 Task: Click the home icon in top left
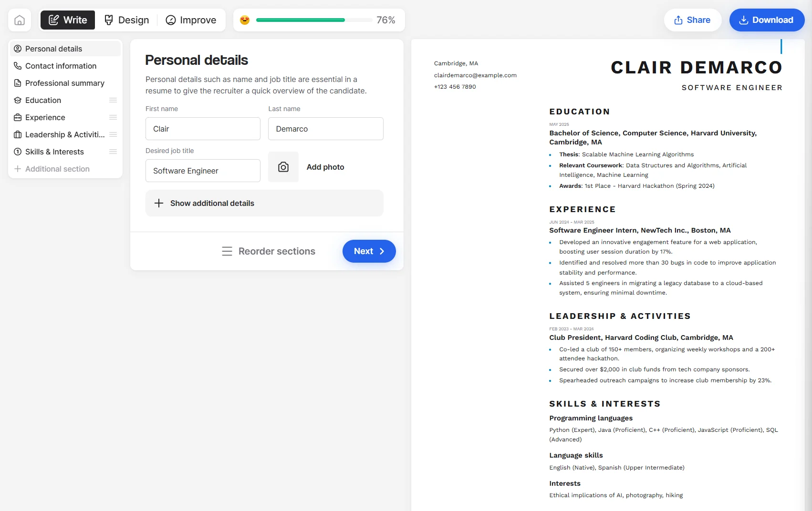coord(20,20)
